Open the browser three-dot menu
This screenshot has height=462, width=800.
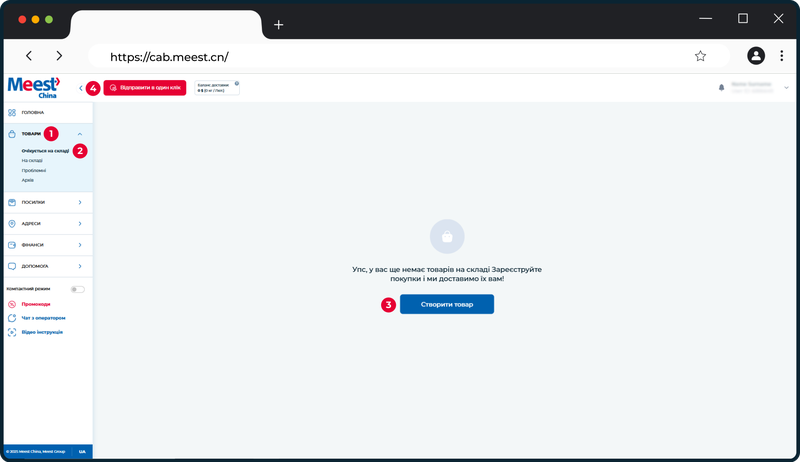click(x=781, y=56)
